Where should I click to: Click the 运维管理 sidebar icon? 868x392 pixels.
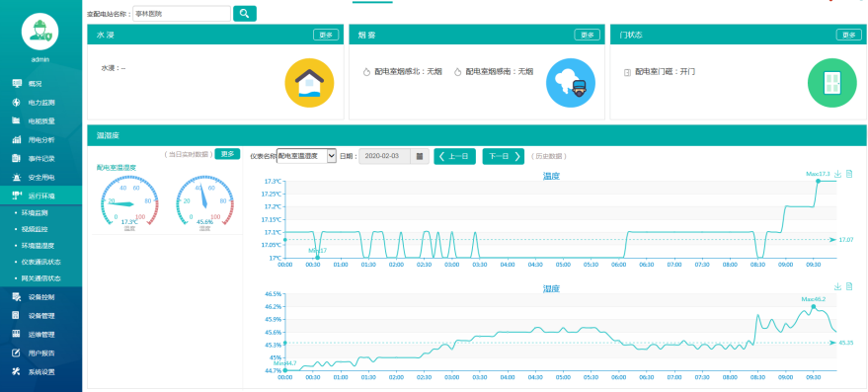coord(17,335)
